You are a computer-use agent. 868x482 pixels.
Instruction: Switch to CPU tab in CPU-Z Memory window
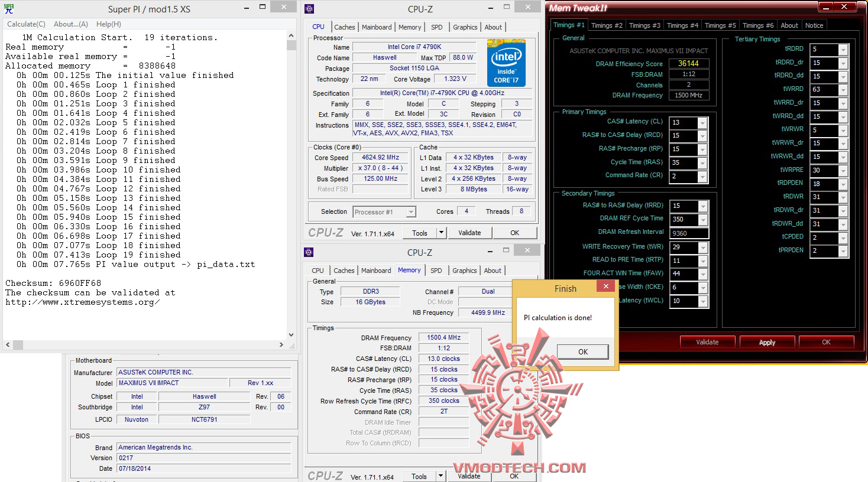318,271
